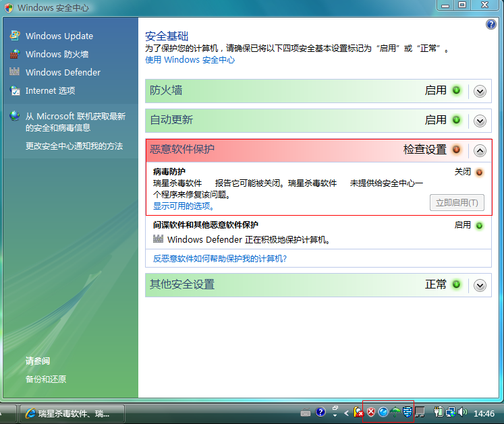
Task: Click the Windows Update sidebar icon
Action: (x=15, y=35)
